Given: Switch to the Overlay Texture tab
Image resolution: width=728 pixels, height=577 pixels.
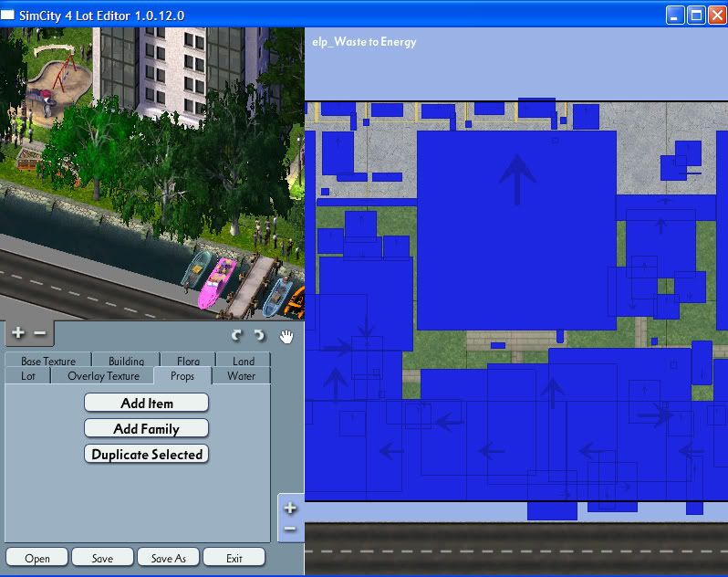Looking at the screenshot, I should (x=103, y=376).
